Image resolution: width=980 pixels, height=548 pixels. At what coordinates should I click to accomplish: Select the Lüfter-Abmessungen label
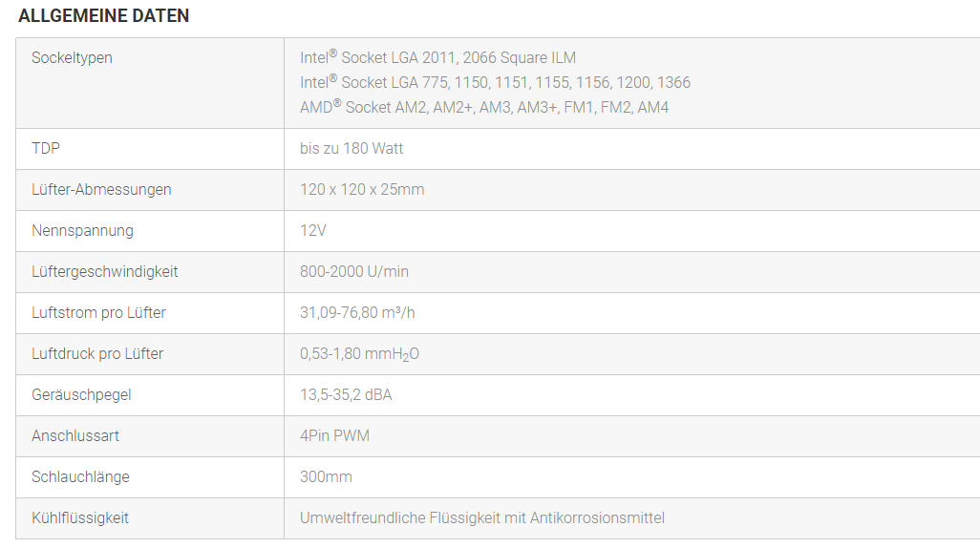(x=101, y=190)
